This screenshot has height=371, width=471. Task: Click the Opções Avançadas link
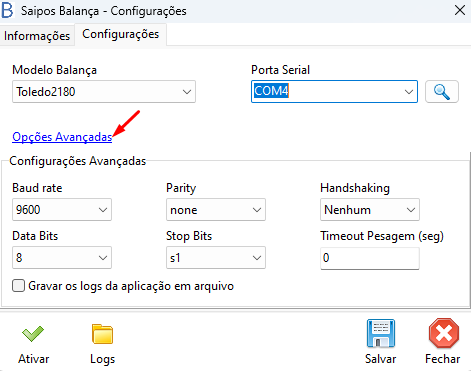click(62, 137)
